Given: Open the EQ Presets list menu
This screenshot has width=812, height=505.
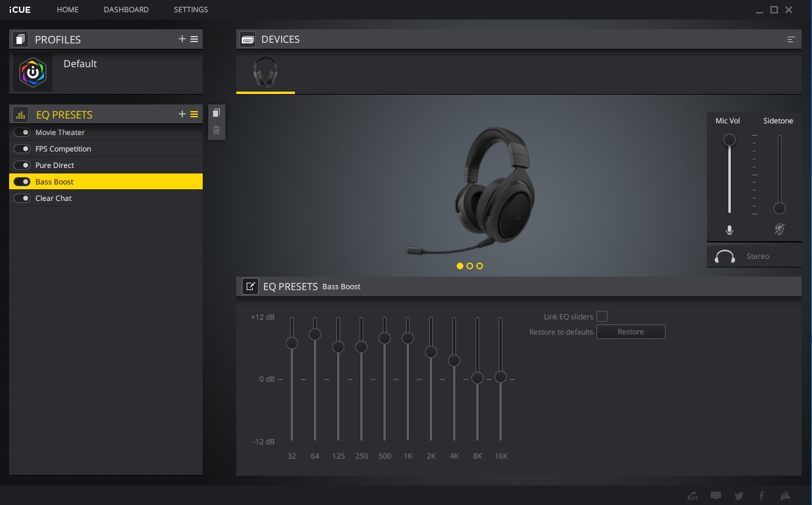Looking at the screenshot, I should coord(194,114).
